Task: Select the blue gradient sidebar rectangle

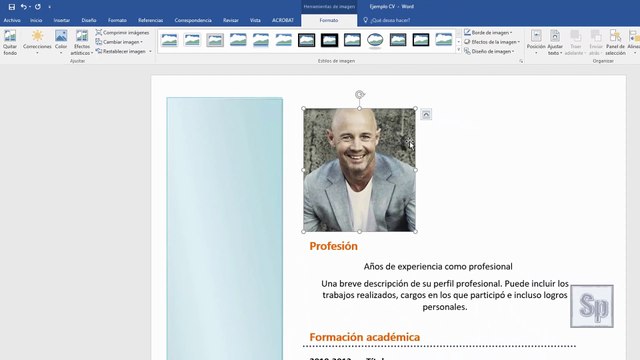Action: tap(224, 229)
